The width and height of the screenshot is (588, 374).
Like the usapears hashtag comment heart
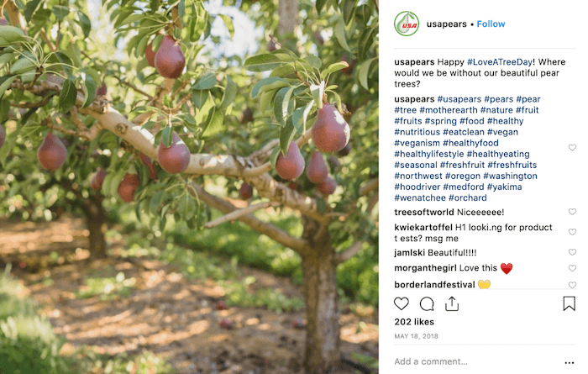tap(572, 147)
